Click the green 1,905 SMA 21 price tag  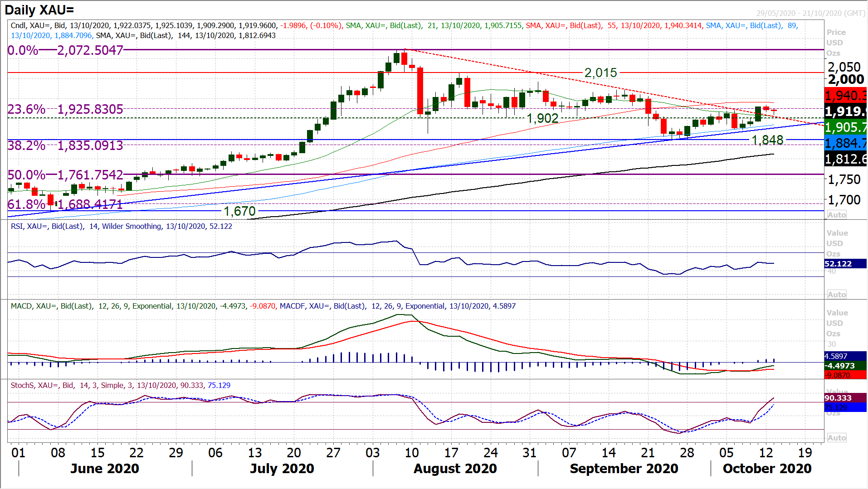coord(846,127)
